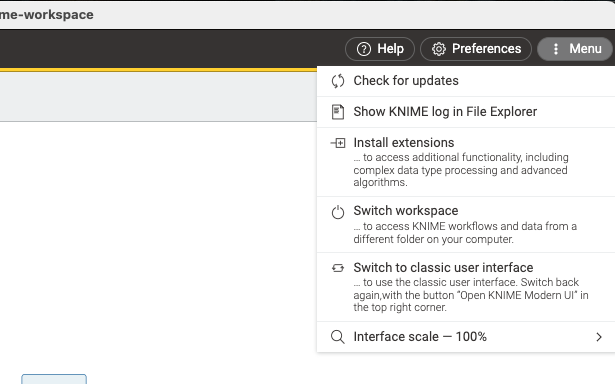615x384 pixels.
Task: Choose Show KNIME log in File Explorer
Action: point(466,112)
